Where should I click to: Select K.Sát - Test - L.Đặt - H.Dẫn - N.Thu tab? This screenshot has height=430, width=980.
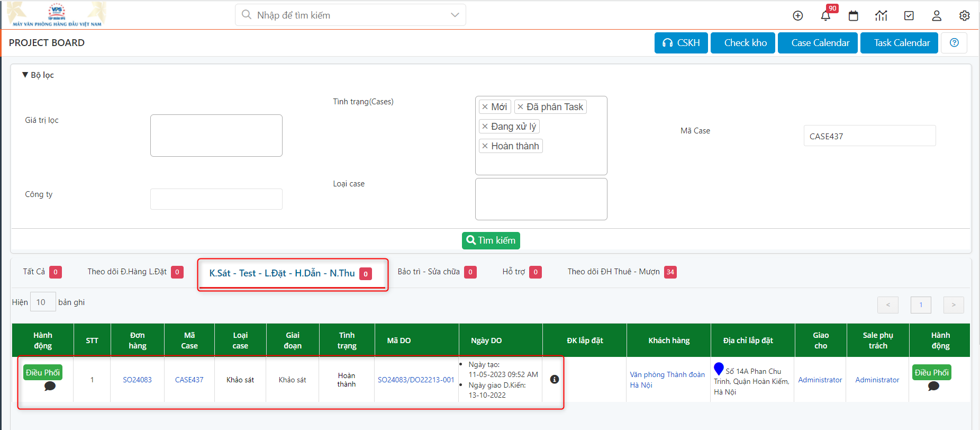coord(291,273)
